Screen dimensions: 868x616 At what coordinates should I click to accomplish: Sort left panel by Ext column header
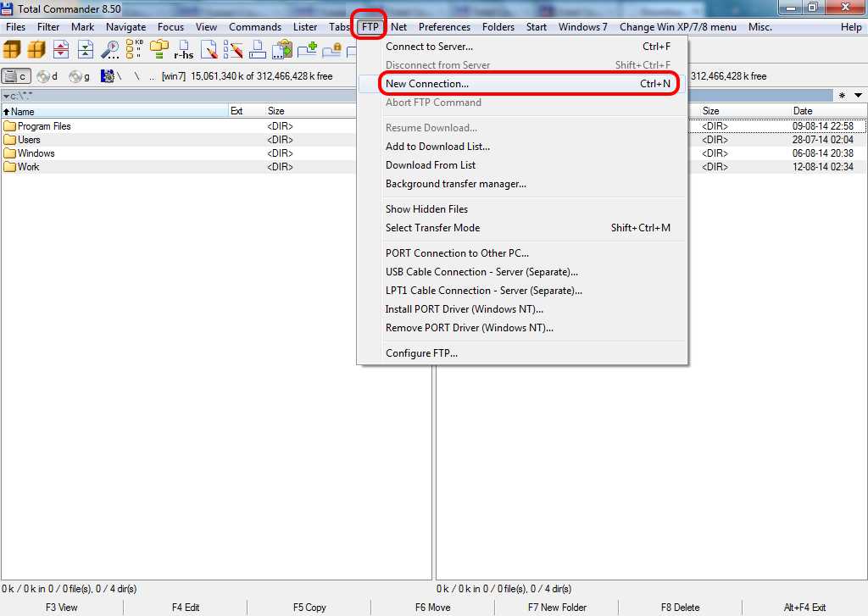coord(246,111)
